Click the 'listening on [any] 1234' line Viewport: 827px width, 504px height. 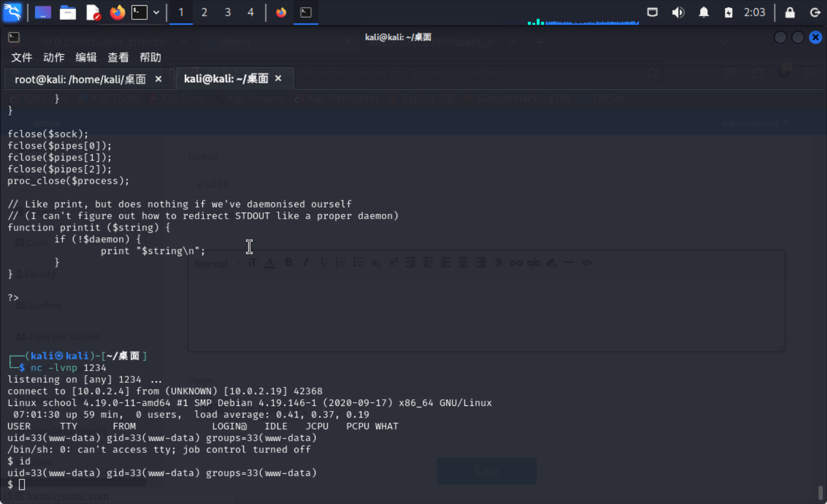(x=85, y=379)
